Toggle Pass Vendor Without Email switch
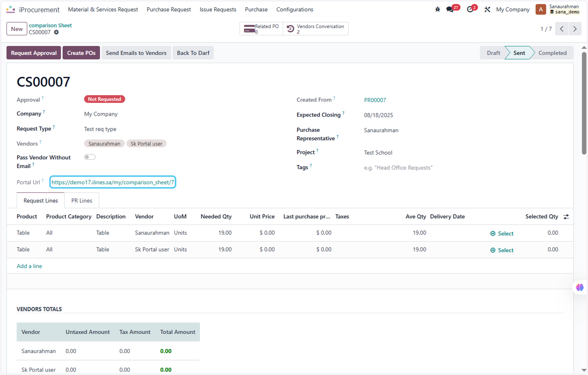 point(90,157)
